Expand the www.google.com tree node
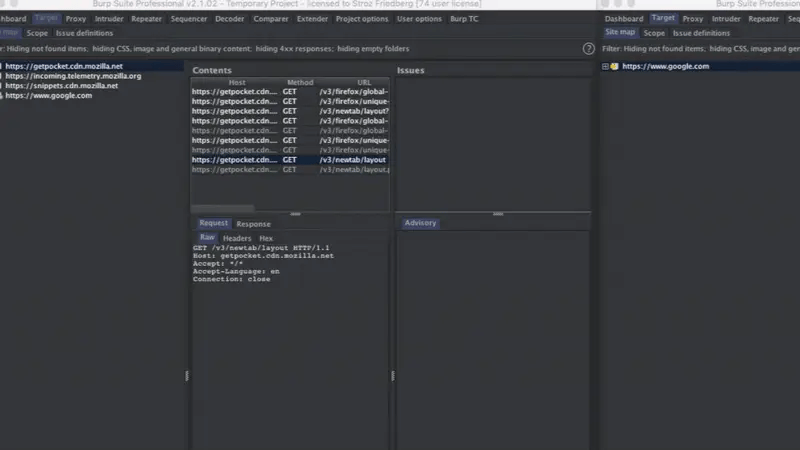Screen dimensions: 800x450 [x=606, y=67]
